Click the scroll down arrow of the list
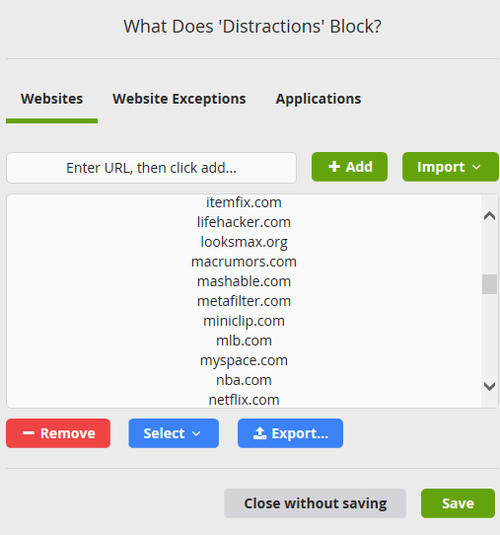 pyautogui.click(x=489, y=386)
